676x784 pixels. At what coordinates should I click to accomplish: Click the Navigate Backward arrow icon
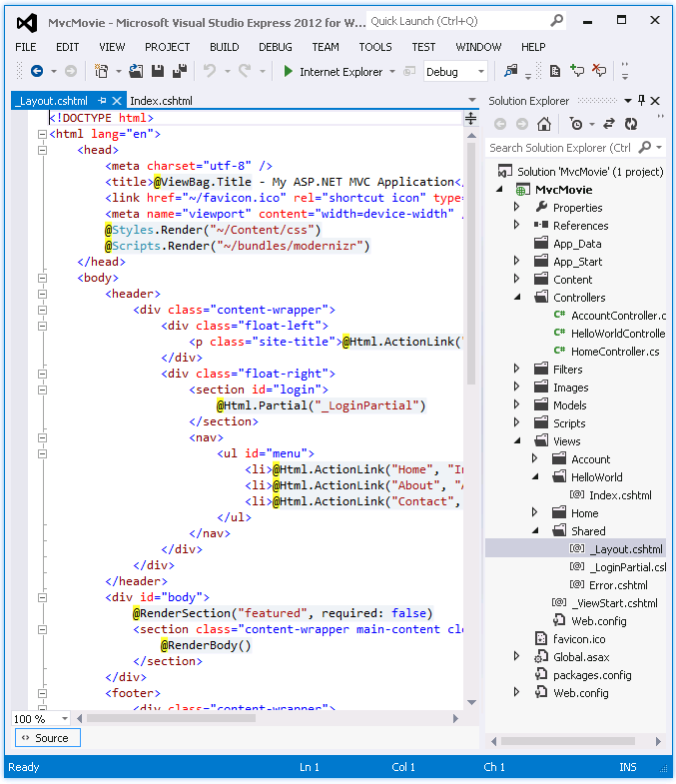[36, 71]
